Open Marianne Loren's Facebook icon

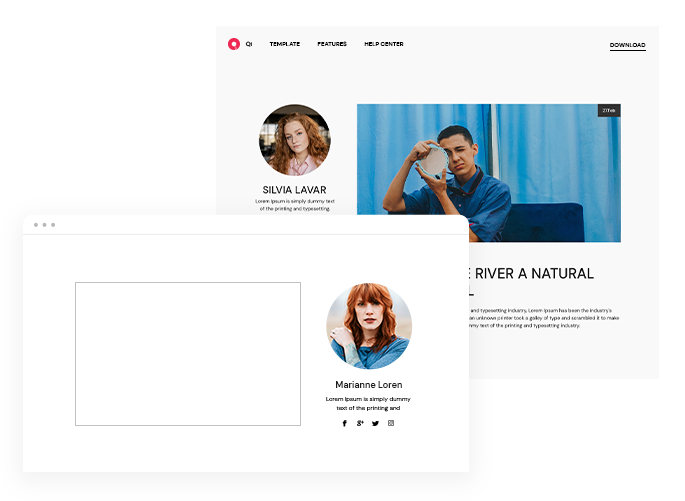tap(344, 423)
